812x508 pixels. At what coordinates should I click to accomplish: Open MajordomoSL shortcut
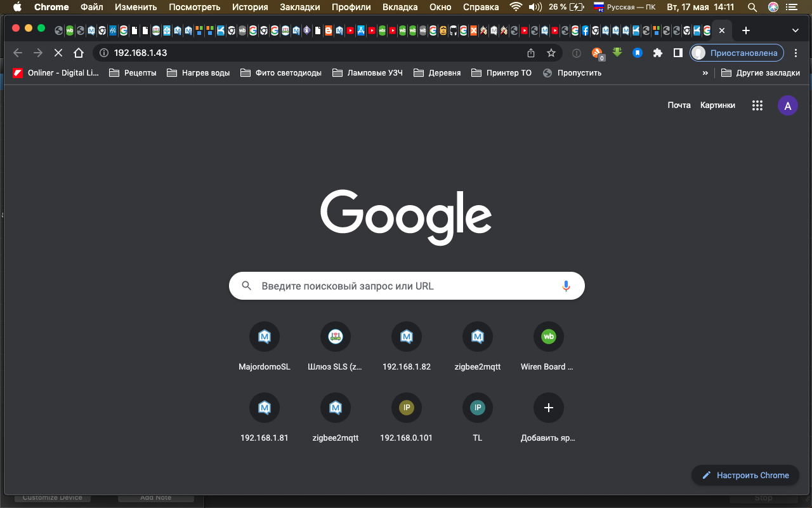(265, 346)
